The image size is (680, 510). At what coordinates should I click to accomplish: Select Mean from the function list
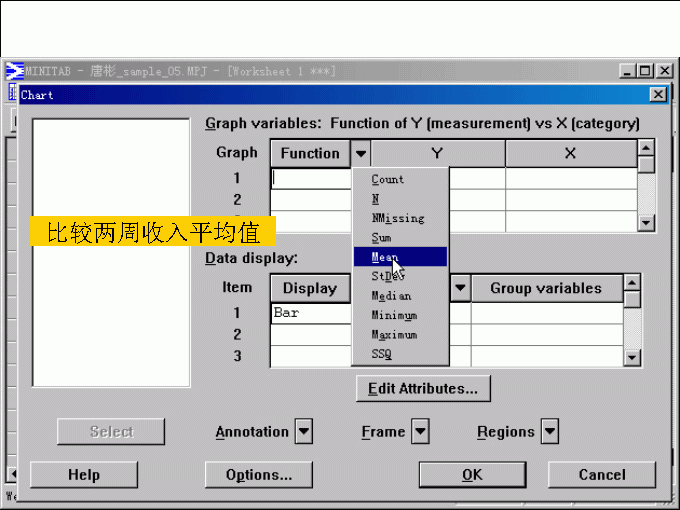click(385, 257)
